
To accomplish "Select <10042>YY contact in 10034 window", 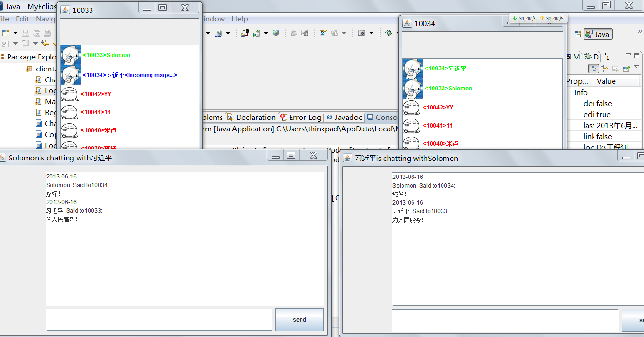I will [x=483, y=108].
